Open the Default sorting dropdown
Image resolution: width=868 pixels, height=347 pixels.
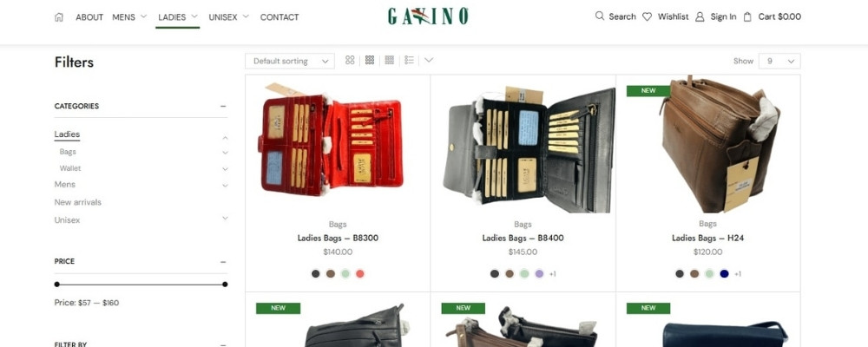(290, 61)
